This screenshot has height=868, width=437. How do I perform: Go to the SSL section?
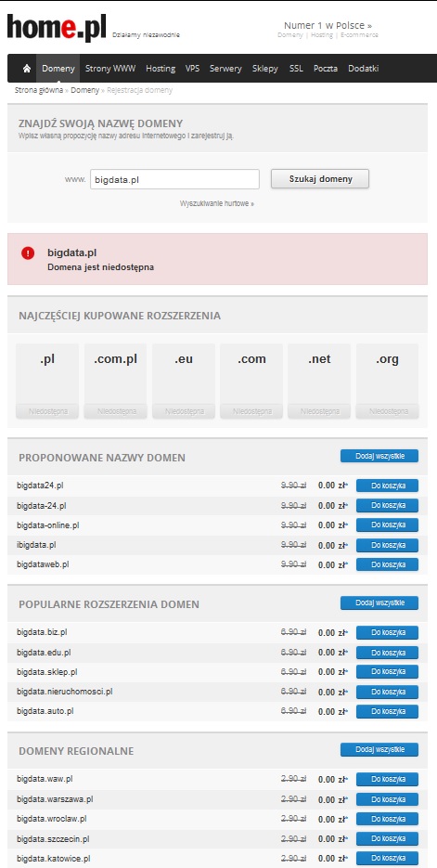296,69
